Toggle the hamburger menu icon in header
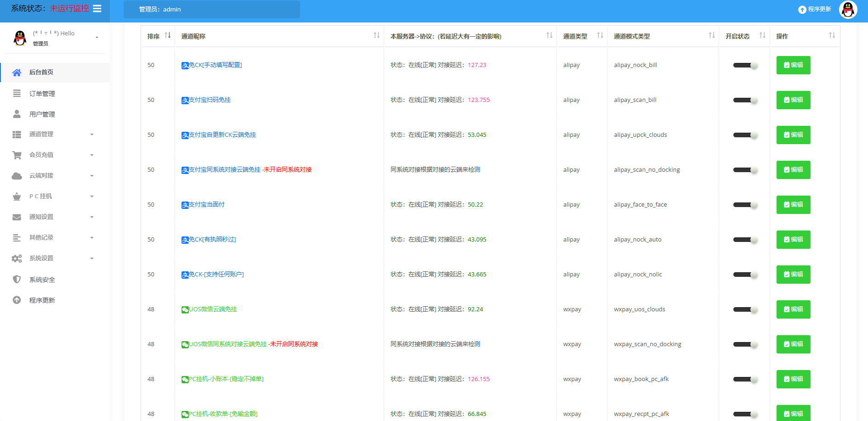This screenshot has height=421, width=868. [97, 9]
